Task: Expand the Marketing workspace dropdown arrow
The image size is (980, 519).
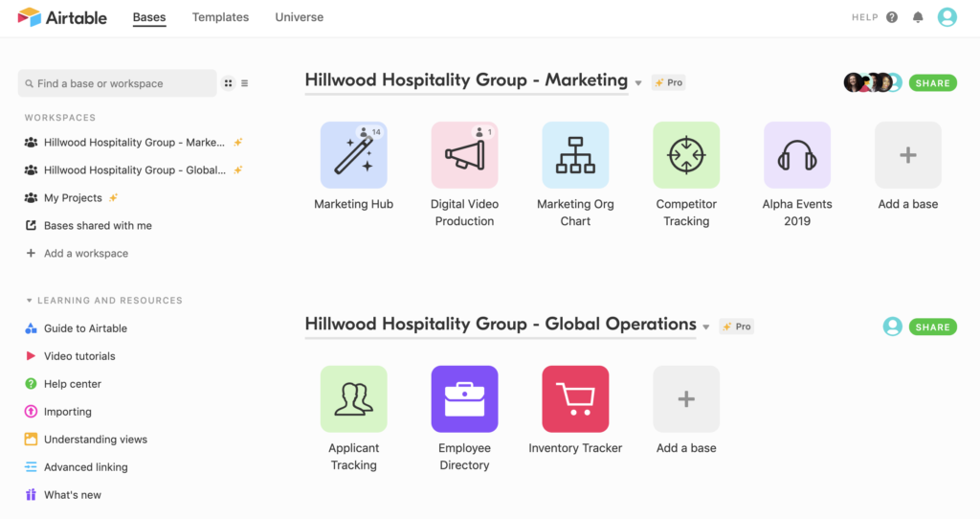Action: (x=638, y=83)
